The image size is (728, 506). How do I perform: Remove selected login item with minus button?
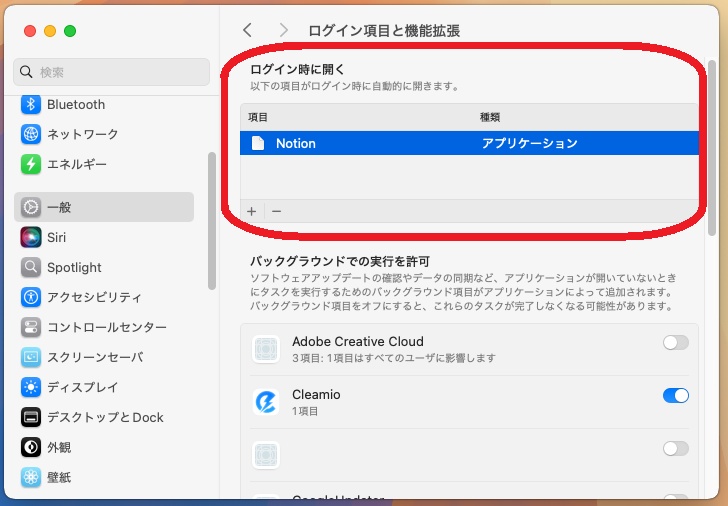(x=277, y=212)
